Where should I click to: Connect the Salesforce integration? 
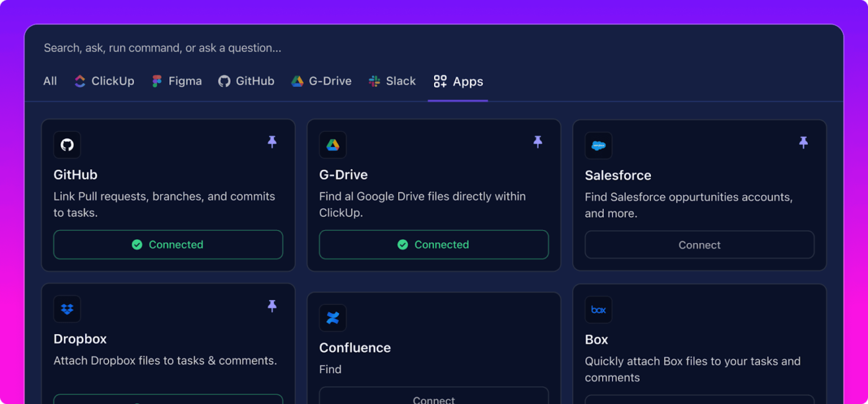(699, 245)
